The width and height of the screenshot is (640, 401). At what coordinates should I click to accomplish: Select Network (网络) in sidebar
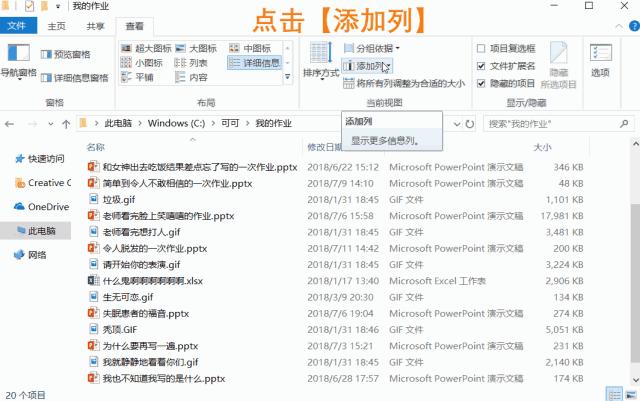(31, 255)
